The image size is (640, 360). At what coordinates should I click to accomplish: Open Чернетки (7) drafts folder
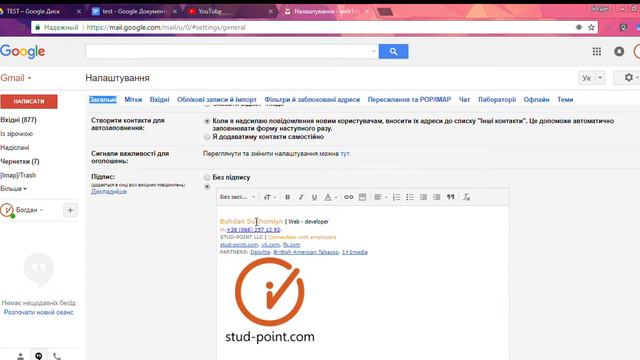pyautogui.click(x=20, y=162)
